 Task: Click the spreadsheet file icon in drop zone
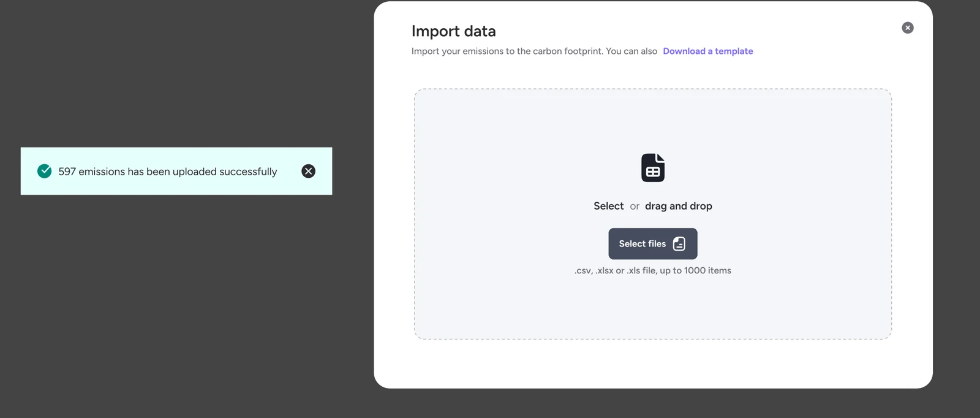pyautogui.click(x=653, y=168)
